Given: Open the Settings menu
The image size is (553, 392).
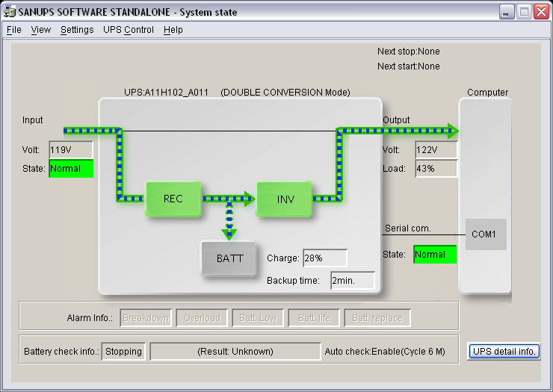Looking at the screenshot, I should coord(77,30).
